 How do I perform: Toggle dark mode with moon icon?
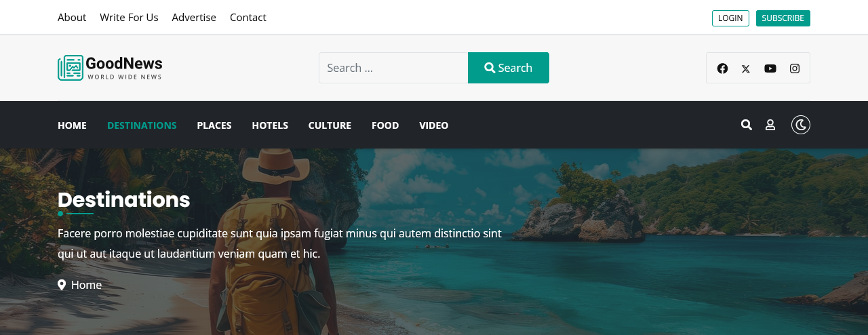(801, 125)
